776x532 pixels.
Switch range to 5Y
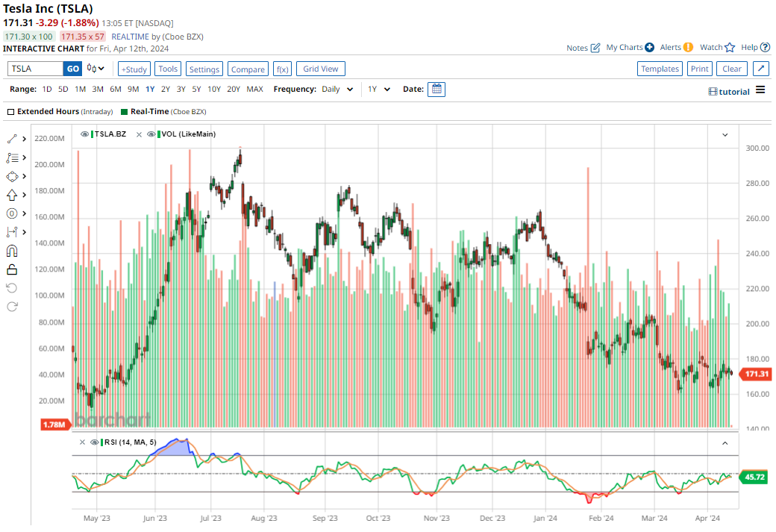tap(196, 90)
